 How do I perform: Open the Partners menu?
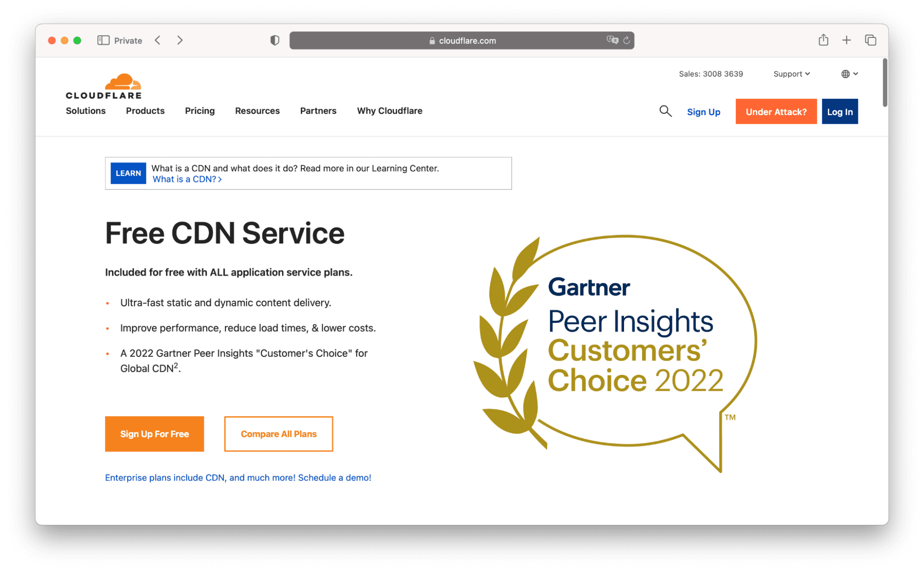click(x=318, y=111)
